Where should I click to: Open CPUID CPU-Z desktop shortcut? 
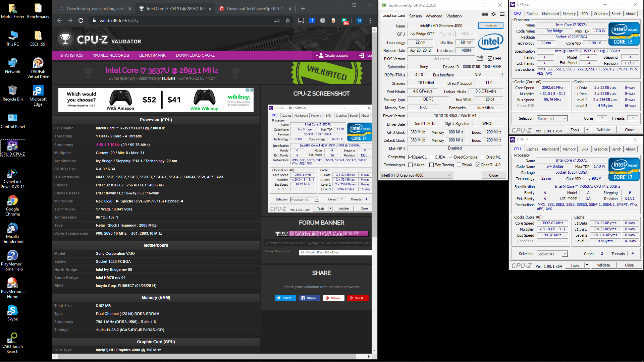[x=13, y=148]
